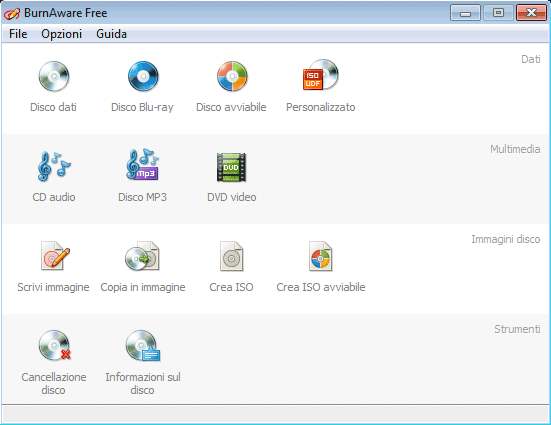Click the Disco Blu-ray label
The width and height of the screenshot is (551, 425).
tap(142, 107)
